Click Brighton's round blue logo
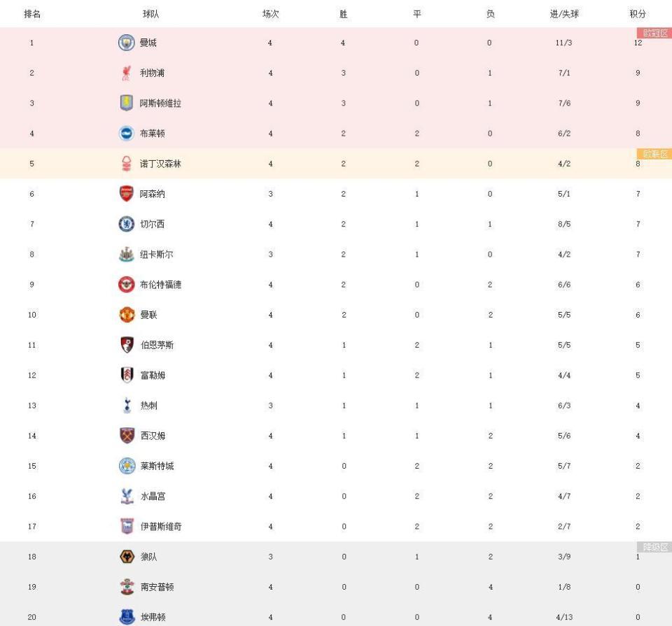The image size is (672, 626). (x=127, y=134)
